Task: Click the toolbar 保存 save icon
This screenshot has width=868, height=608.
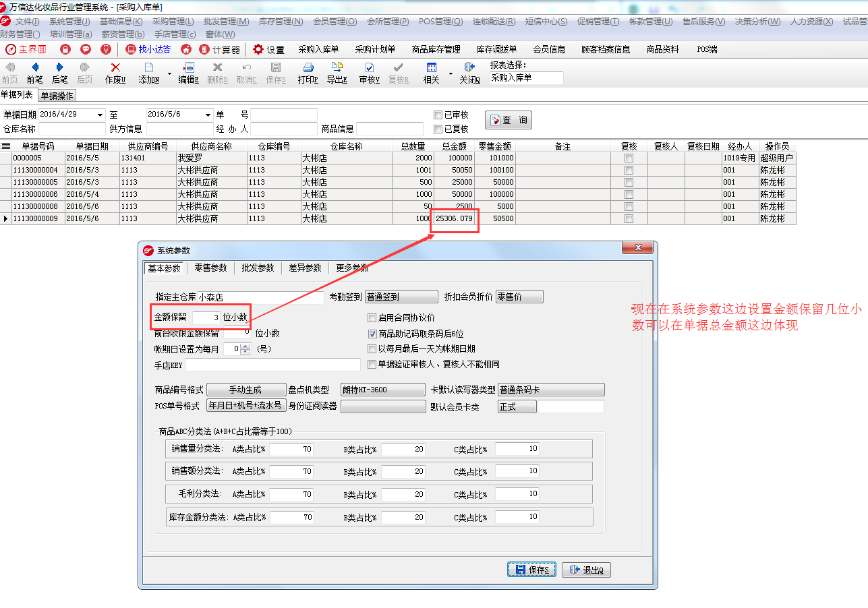Action: [x=276, y=73]
